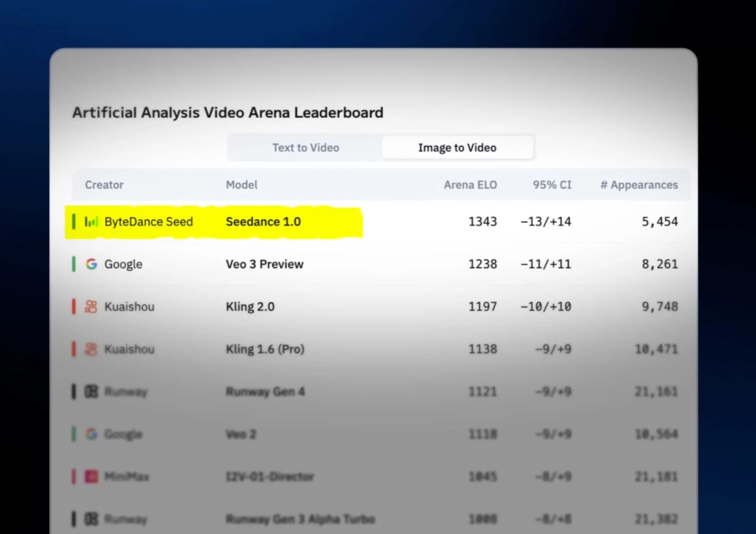Select the Image to Video tab
Image resolution: width=756 pixels, height=534 pixels.
(x=457, y=147)
